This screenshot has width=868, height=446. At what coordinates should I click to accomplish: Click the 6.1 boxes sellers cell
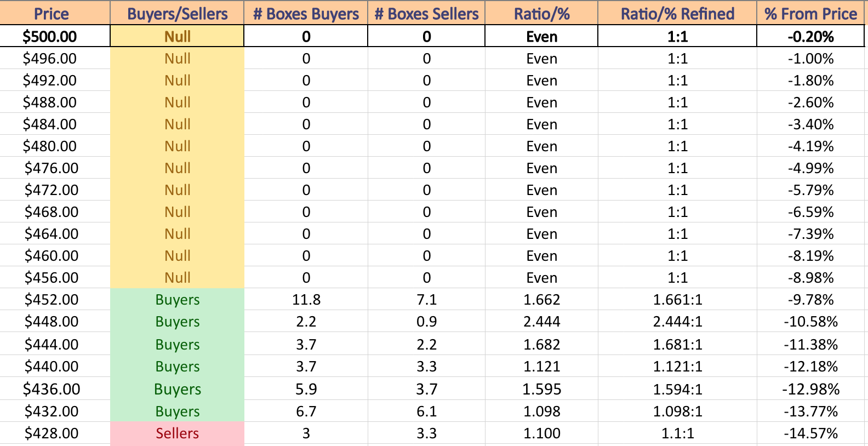tap(426, 411)
